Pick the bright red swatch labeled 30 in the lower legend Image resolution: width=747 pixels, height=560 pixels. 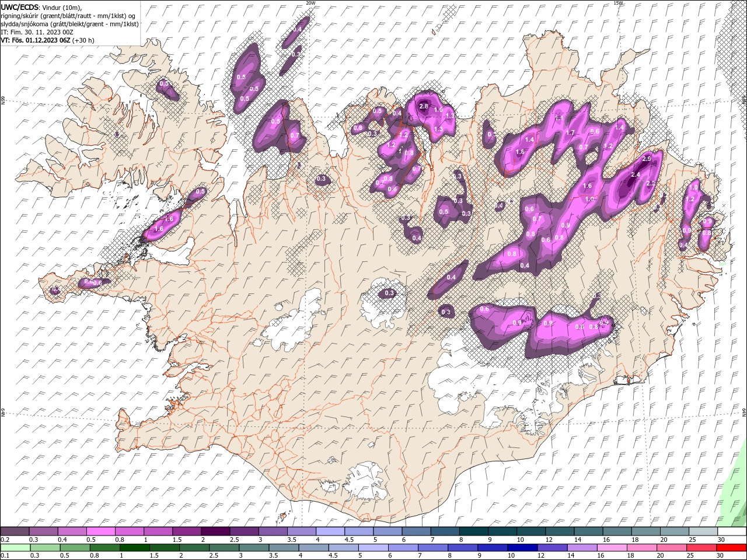pyautogui.click(x=731, y=548)
